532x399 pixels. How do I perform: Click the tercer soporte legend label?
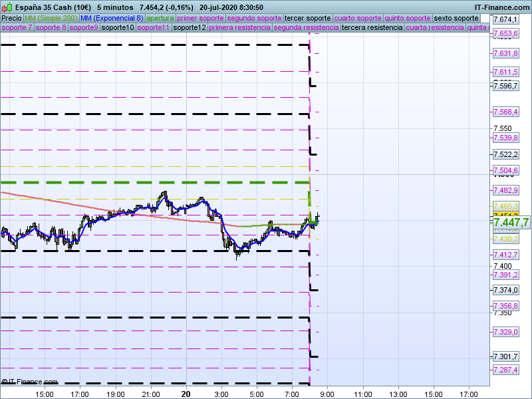pos(307,18)
